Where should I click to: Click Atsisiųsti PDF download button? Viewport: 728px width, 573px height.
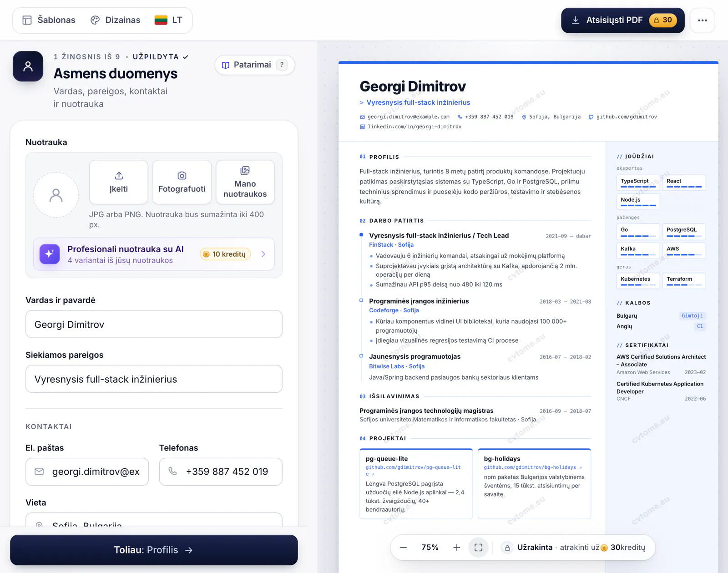[623, 20]
